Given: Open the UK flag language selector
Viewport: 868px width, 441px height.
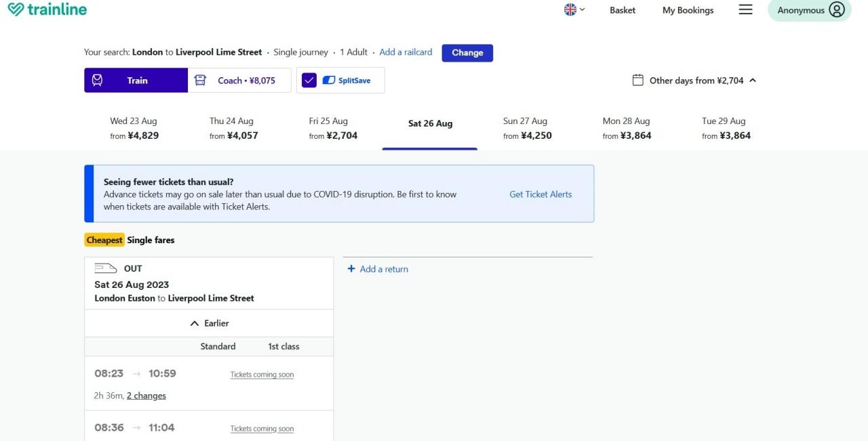Looking at the screenshot, I should pyautogui.click(x=574, y=9).
